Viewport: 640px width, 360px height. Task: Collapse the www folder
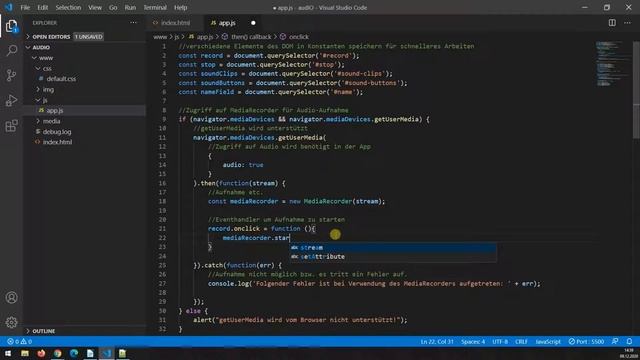pos(46,58)
